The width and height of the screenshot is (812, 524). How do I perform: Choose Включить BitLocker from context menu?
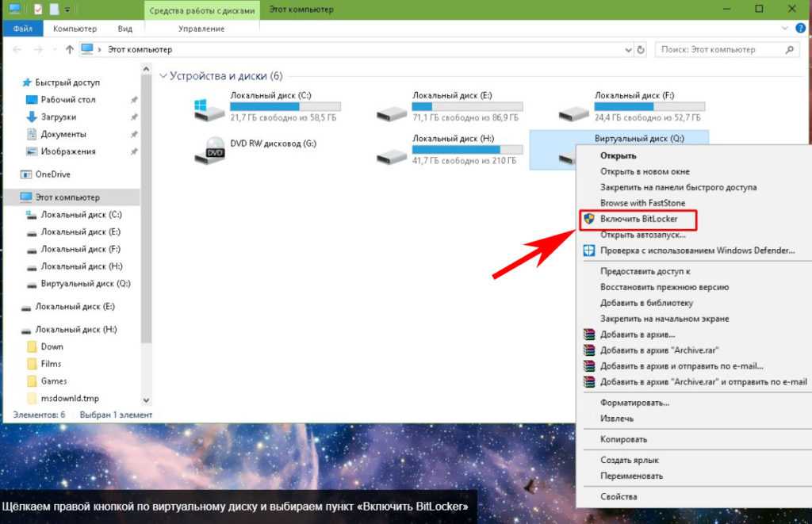pyautogui.click(x=638, y=219)
